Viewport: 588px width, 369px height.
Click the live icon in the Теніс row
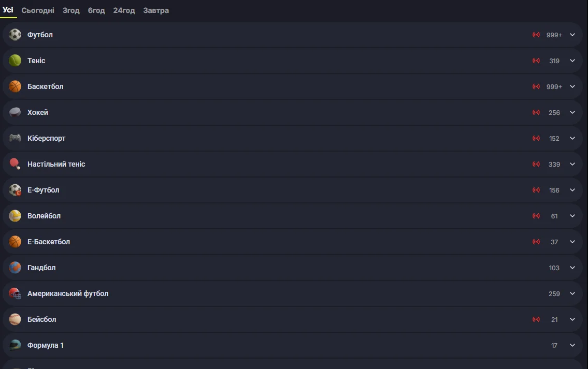pos(536,61)
